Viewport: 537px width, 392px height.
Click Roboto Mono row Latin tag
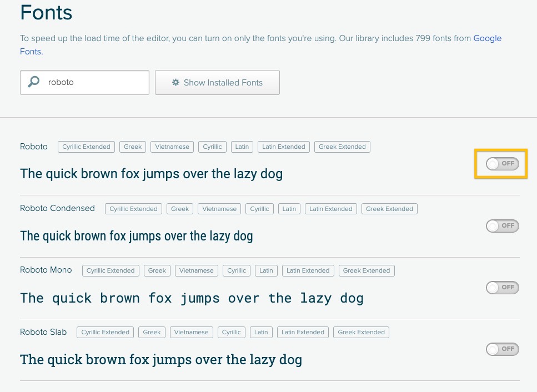(x=266, y=270)
